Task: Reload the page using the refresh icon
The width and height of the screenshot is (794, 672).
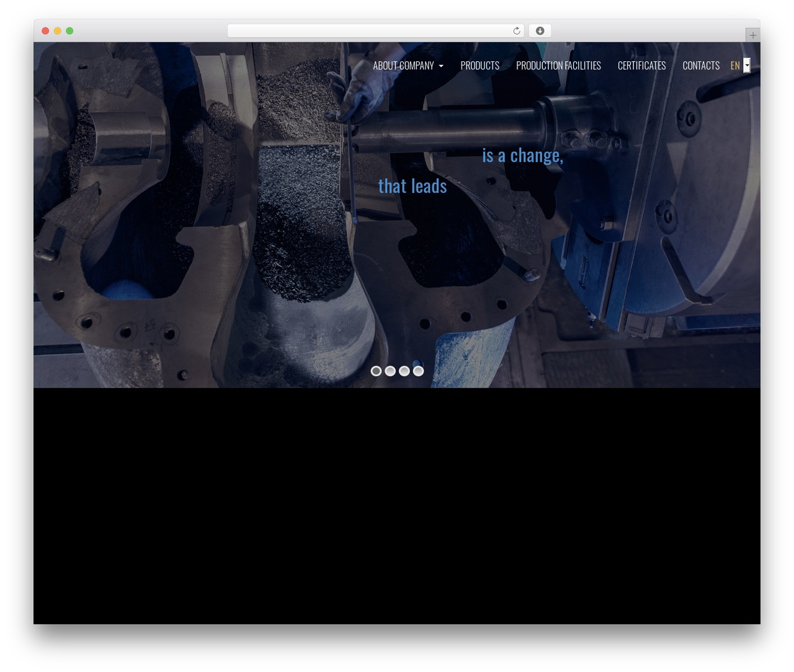Action: pyautogui.click(x=516, y=31)
